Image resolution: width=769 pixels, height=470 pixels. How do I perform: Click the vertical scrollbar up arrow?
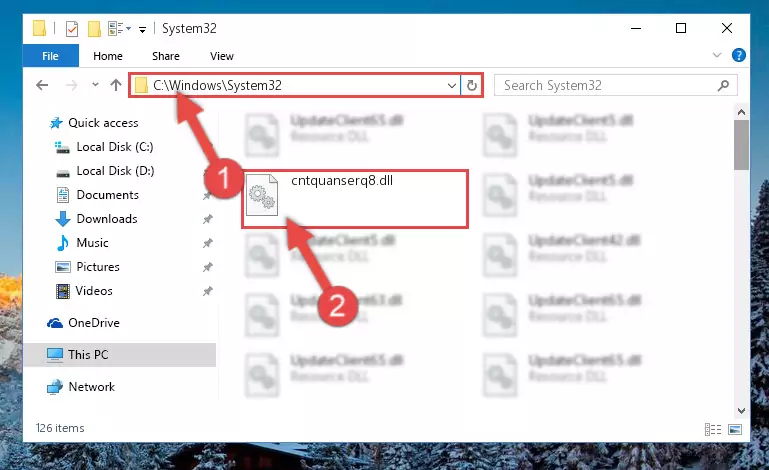(x=742, y=112)
